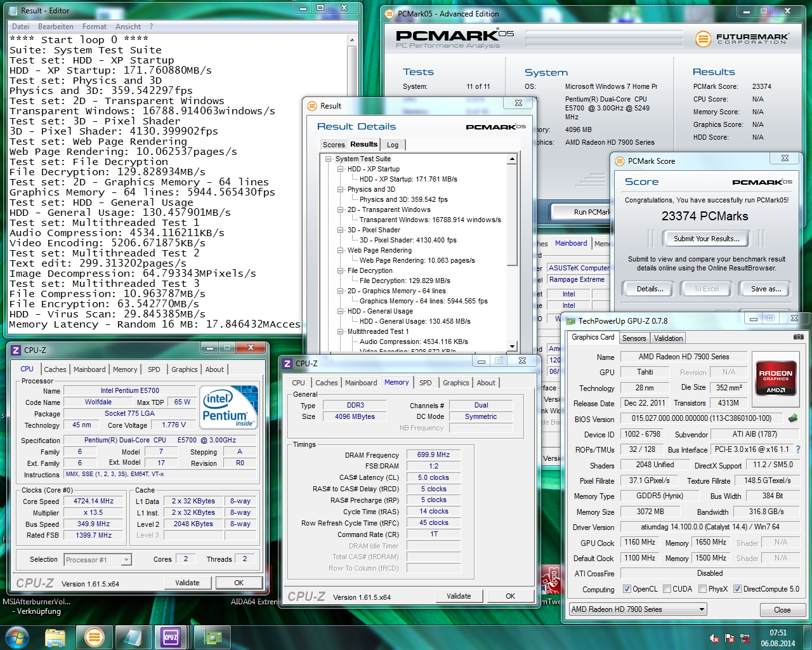Click the Details... button in PCMark Score
Screen dimensions: 812x650
(x=650, y=289)
